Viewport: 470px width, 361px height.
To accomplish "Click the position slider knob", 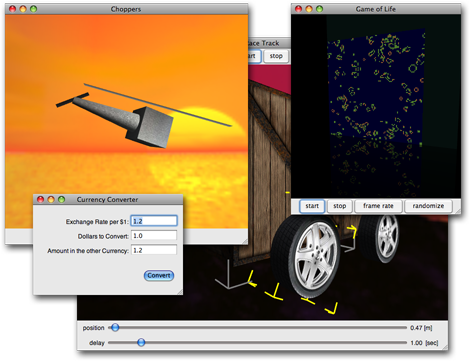I will coord(115,327).
